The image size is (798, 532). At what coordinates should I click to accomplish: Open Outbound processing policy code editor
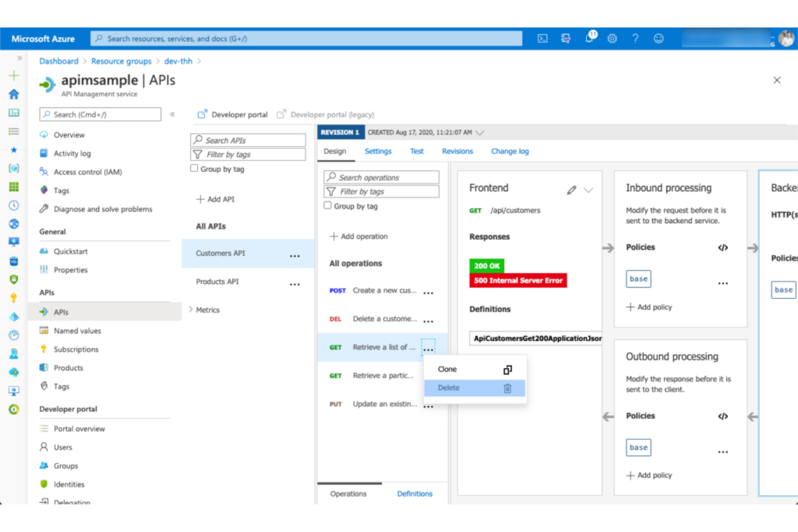coord(723,416)
